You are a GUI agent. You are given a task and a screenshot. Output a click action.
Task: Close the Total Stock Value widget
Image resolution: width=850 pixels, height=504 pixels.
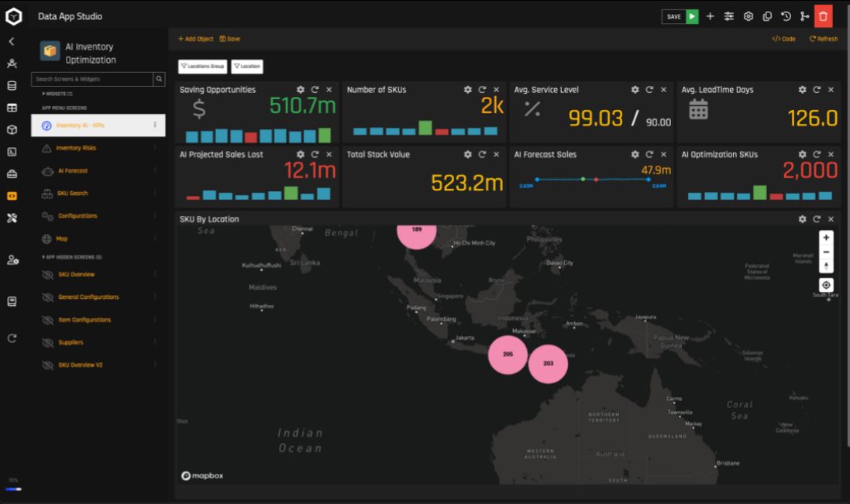tap(496, 155)
